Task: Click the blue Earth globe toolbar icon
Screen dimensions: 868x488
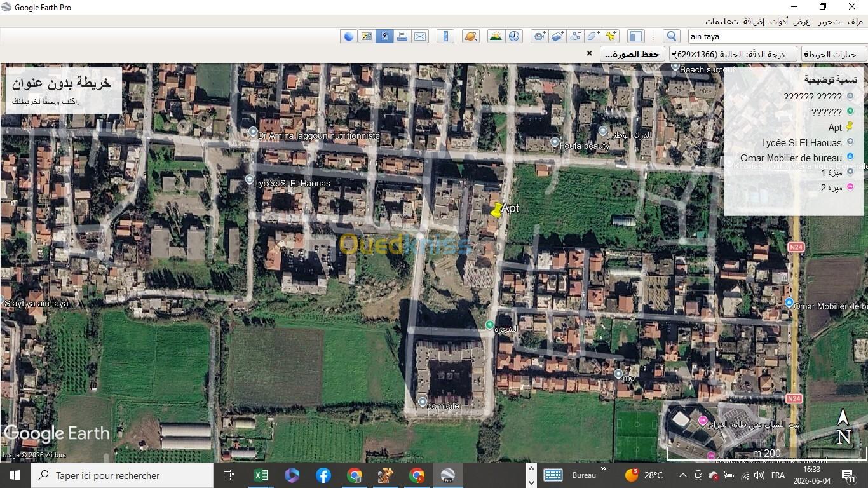Action: tap(348, 36)
